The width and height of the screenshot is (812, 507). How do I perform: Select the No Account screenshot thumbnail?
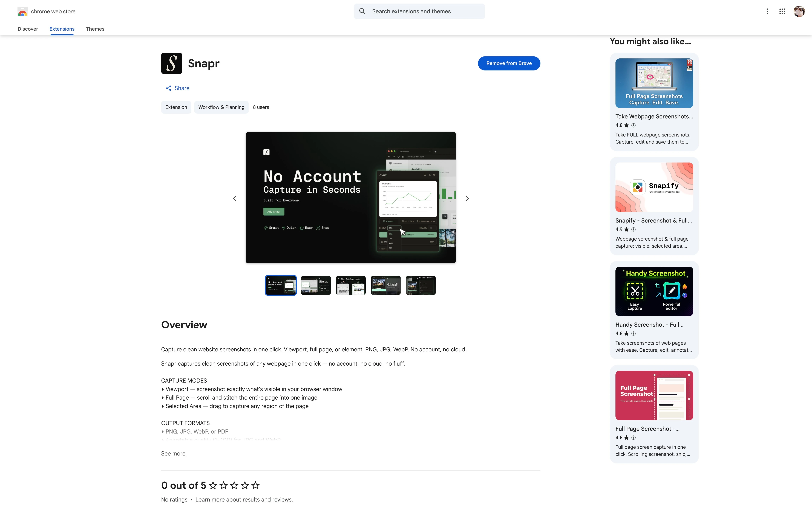click(x=281, y=285)
